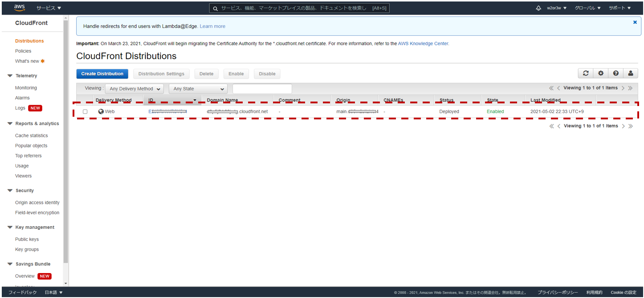Click the user profile icon button
The image size is (644, 298).
(x=631, y=73)
